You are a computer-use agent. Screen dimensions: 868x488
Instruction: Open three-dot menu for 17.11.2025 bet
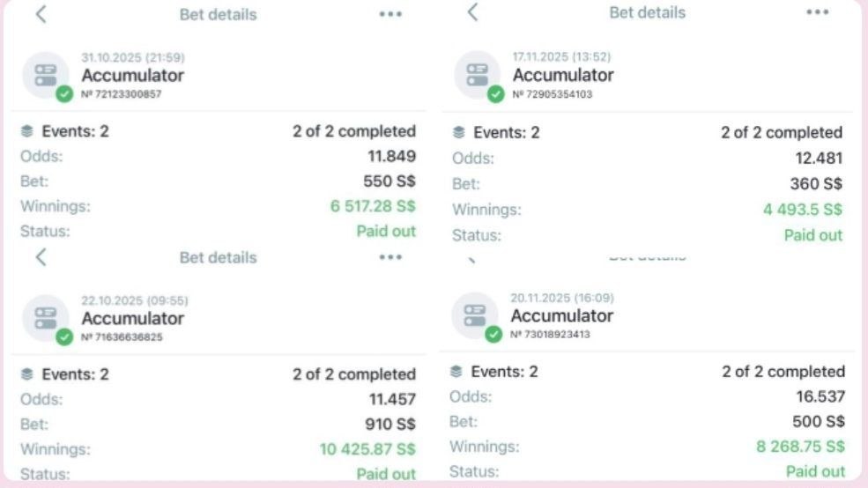point(817,11)
